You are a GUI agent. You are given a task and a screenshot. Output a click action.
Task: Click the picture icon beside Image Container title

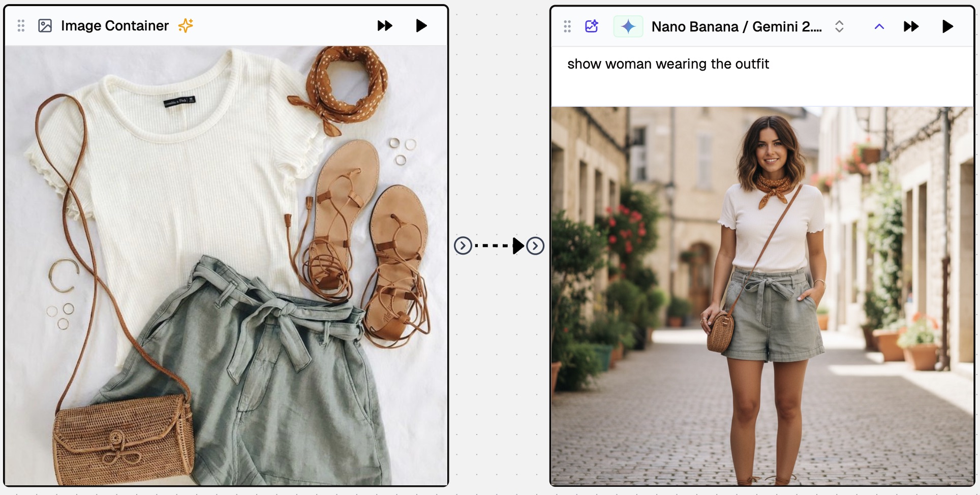point(45,25)
